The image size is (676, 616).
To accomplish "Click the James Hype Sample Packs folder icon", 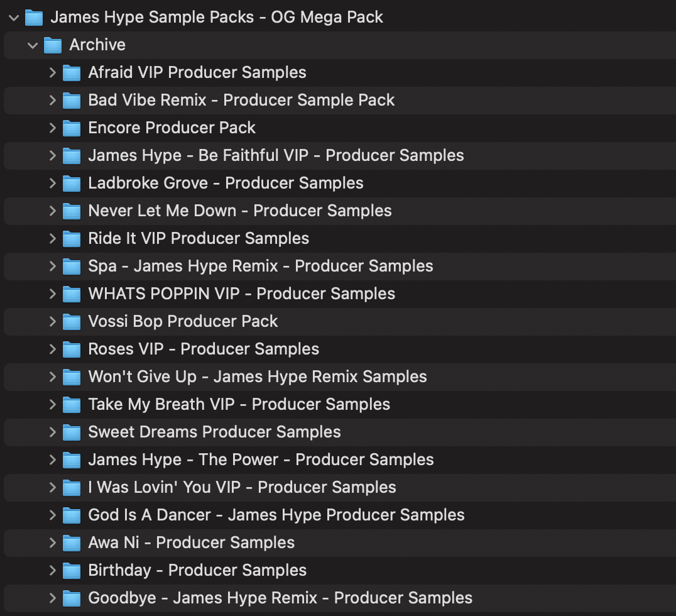I will (33, 17).
